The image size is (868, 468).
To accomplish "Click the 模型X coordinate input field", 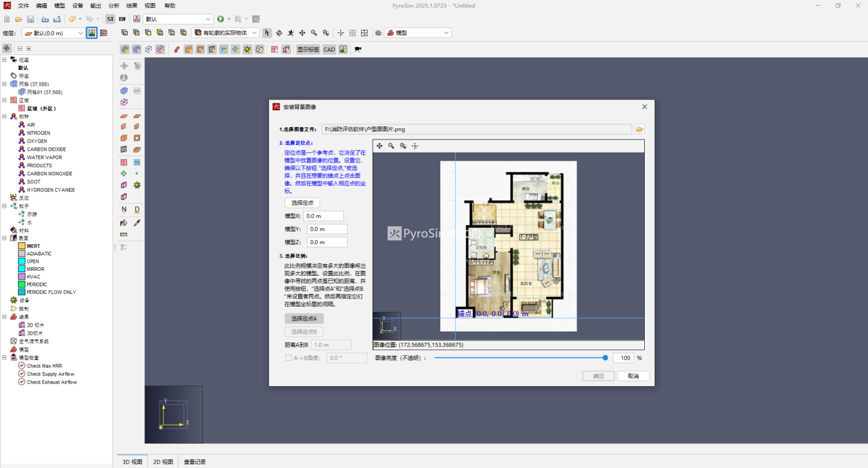I will click(323, 216).
